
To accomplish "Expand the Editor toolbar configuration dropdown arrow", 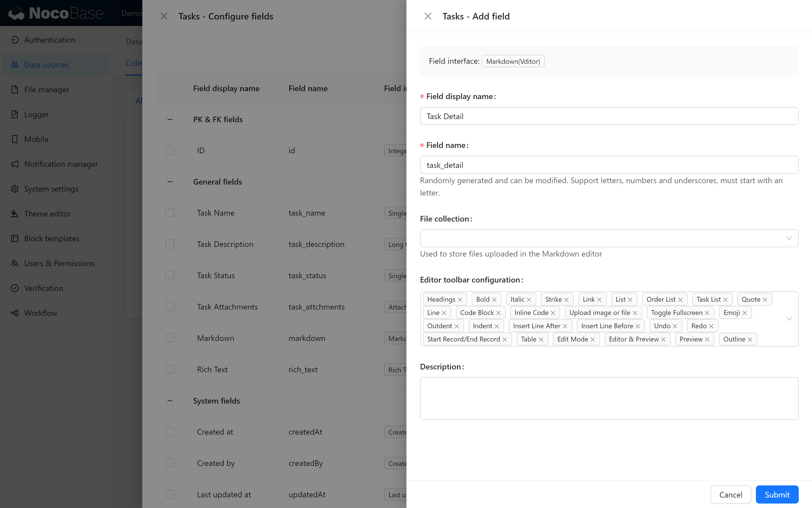I will click(789, 319).
